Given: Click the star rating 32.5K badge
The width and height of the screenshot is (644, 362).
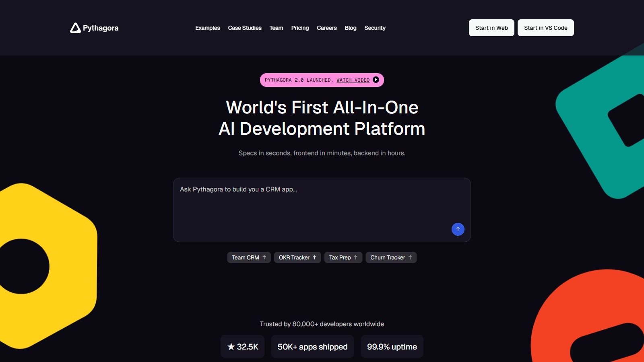Looking at the screenshot, I should tap(243, 346).
